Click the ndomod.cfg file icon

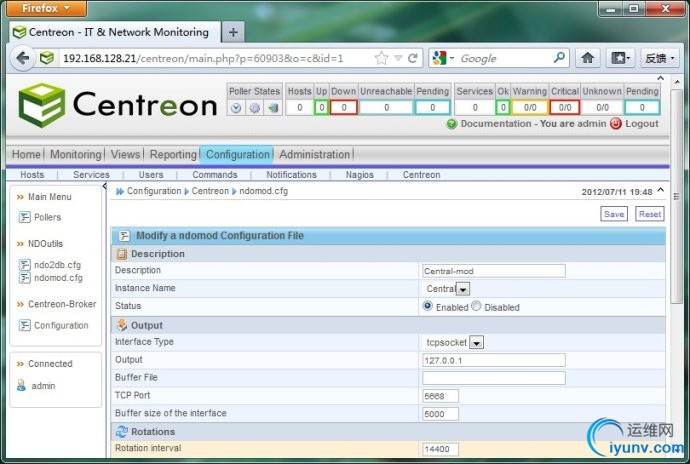25,278
